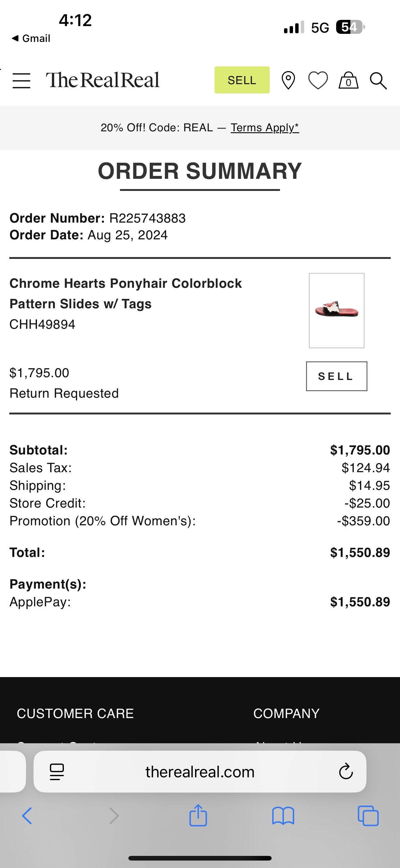The width and height of the screenshot is (400, 868).
Task: Open Chrome Hearts Ponyhair Slides product title
Action: (126, 293)
